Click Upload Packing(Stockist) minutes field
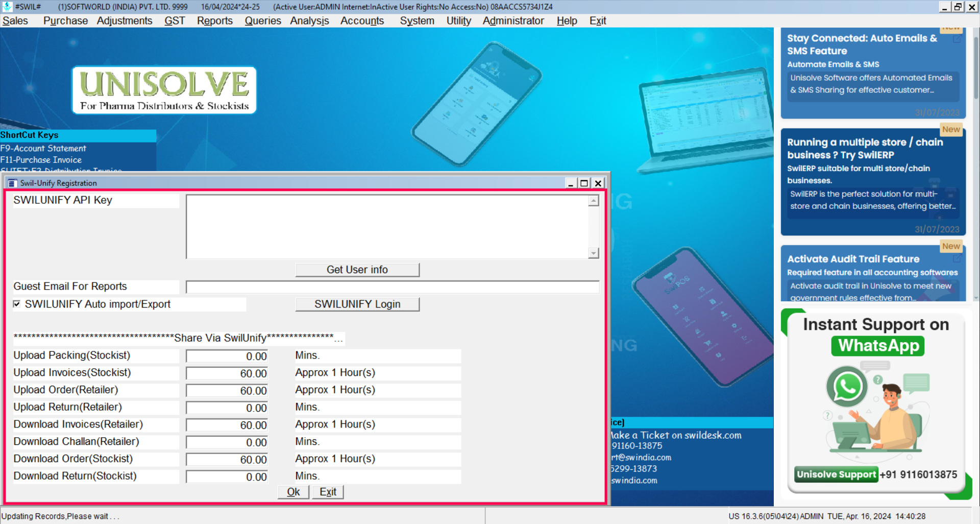Screen dimensions: 980x524 coord(227,356)
